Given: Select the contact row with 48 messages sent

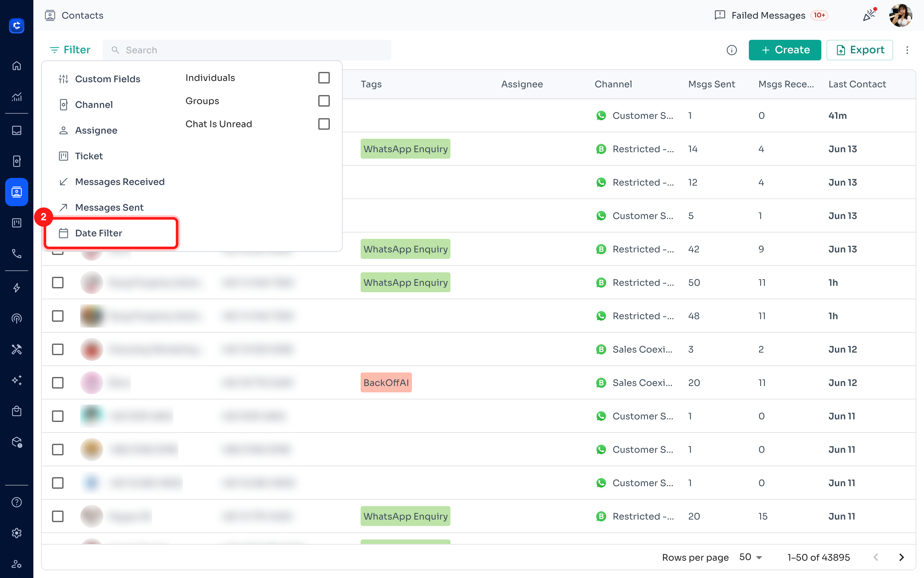Looking at the screenshot, I should pyautogui.click(x=58, y=316).
